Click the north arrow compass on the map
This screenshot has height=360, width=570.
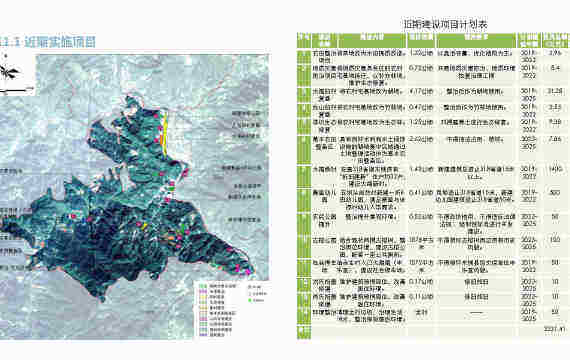8,71
